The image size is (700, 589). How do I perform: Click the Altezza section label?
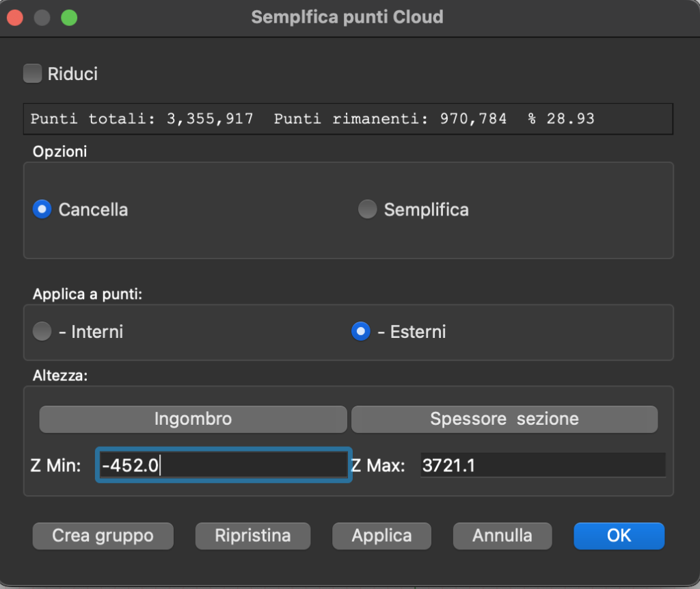click(59, 376)
